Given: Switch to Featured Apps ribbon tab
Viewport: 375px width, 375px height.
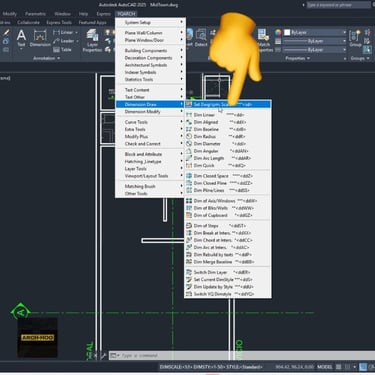Looking at the screenshot, I should (x=92, y=22).
